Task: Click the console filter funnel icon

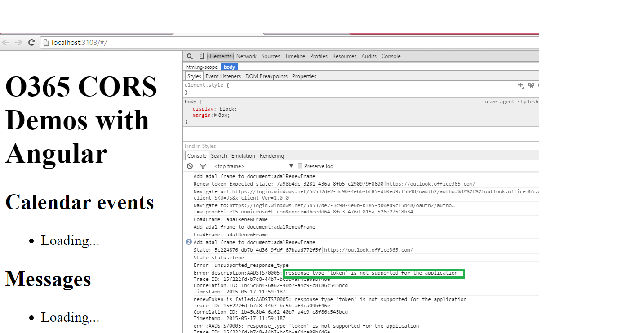Action: (x=203, y=166)
